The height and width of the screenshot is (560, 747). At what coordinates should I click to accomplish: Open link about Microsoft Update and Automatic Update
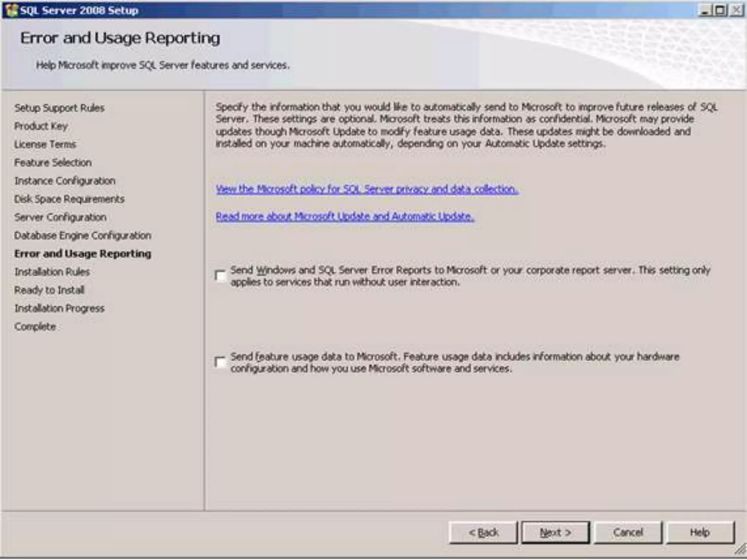coord(345,217)
